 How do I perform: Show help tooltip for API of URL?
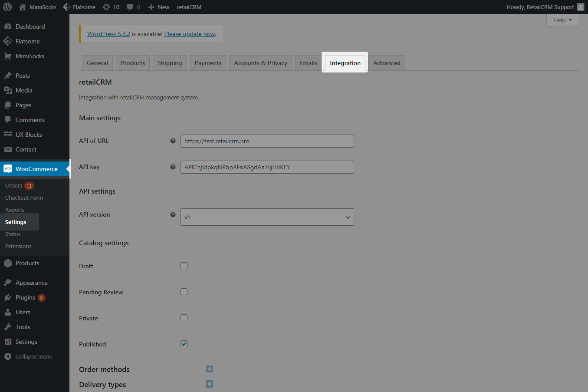coord(173,141)
